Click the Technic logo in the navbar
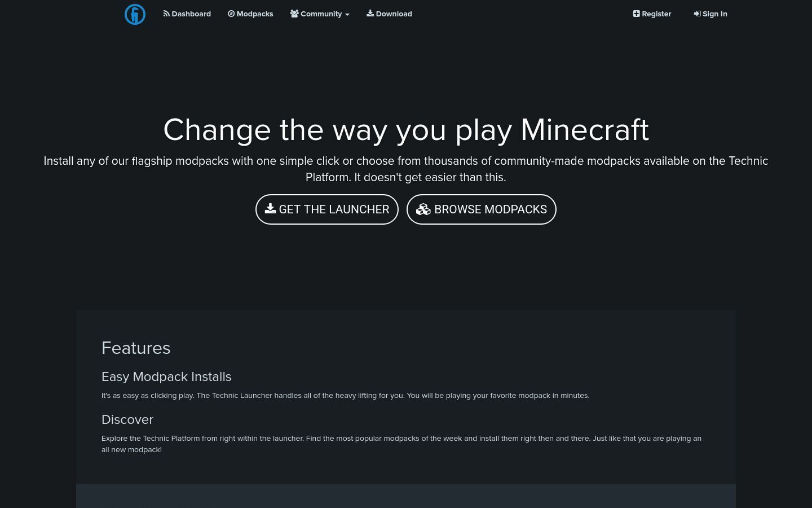The image size is (812, 508). tap(135, 14)
